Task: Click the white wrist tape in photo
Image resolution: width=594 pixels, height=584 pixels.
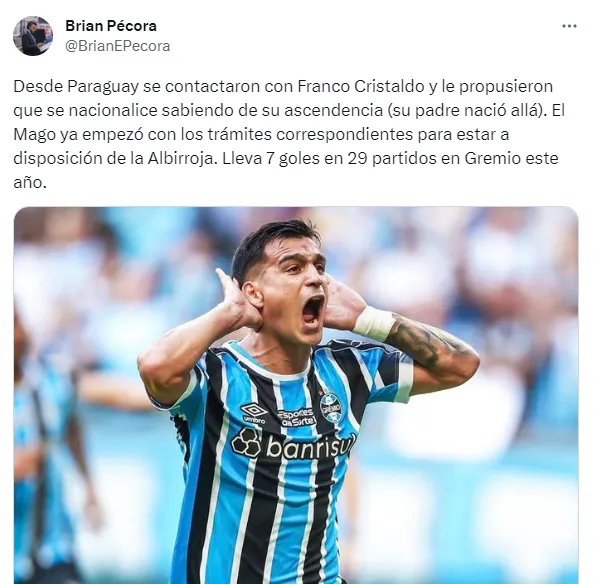Action: click(374, 323)
